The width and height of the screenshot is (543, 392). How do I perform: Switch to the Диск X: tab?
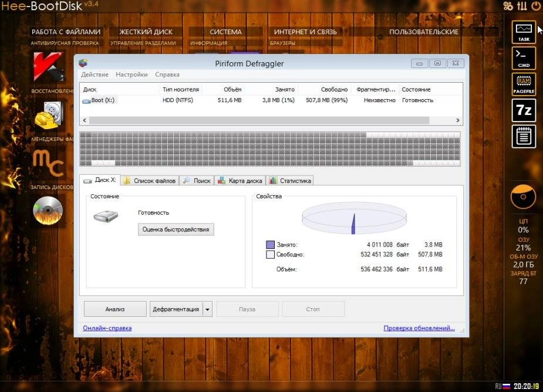tap(100, 180)
